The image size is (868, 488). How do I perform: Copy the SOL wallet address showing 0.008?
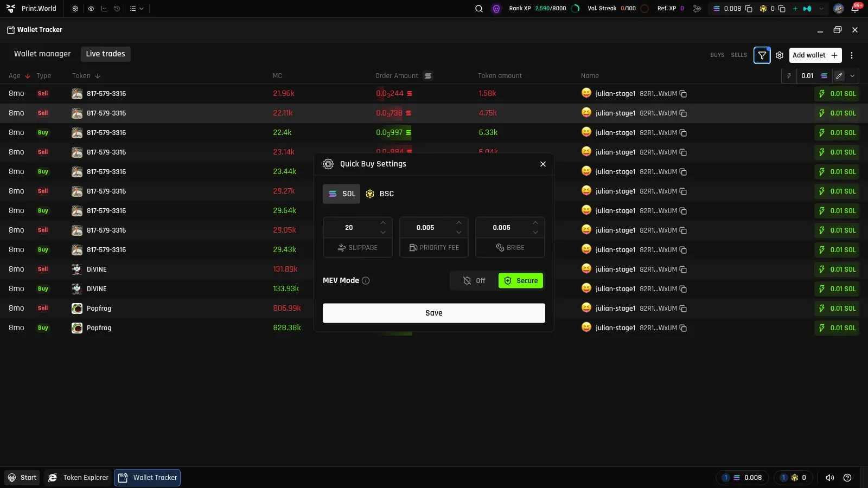[x=749, y=9]
